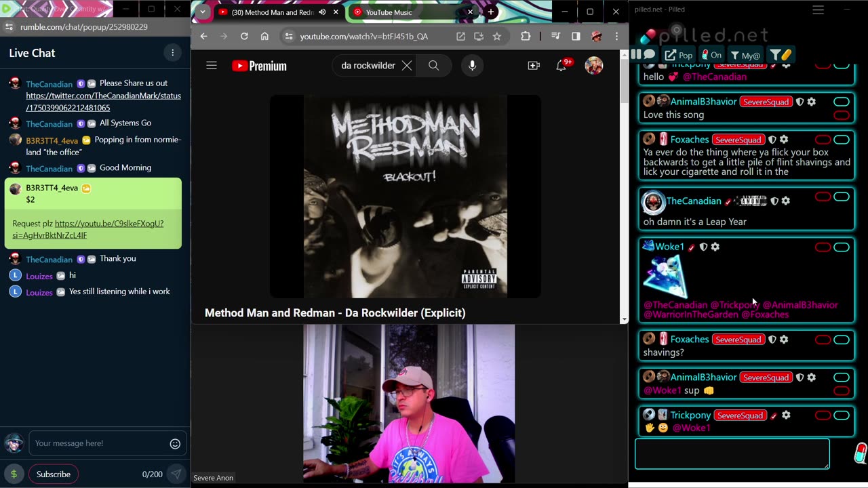The width and height of the screenshot is (868, 488).
Task: Toggle red pill on TheCanadian Leap Year message
Action: (823, 197)
